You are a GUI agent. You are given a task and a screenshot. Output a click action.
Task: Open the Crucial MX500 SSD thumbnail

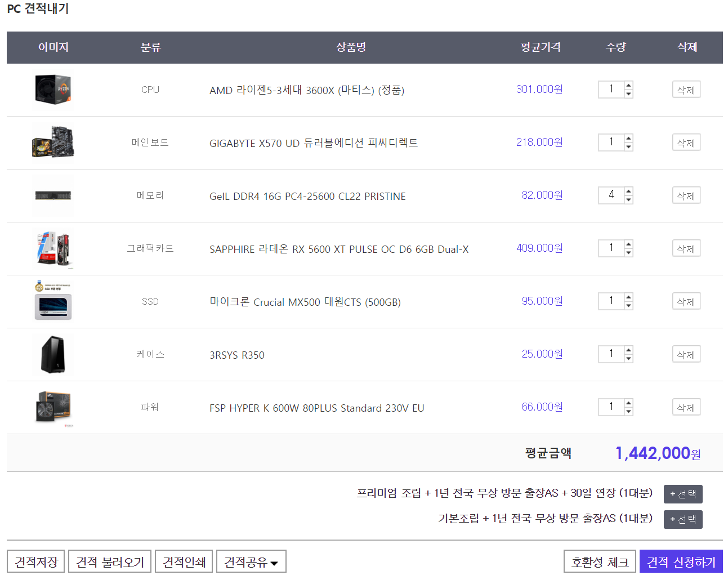click(x=53, y=301)
